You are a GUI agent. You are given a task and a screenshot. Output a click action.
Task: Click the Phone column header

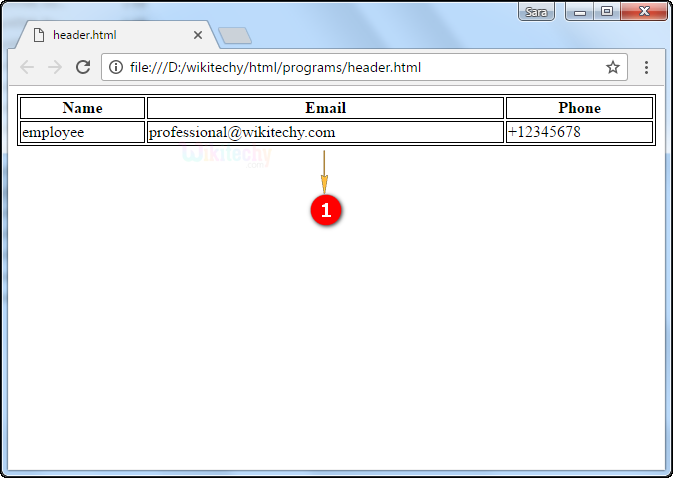click(579, 108)
